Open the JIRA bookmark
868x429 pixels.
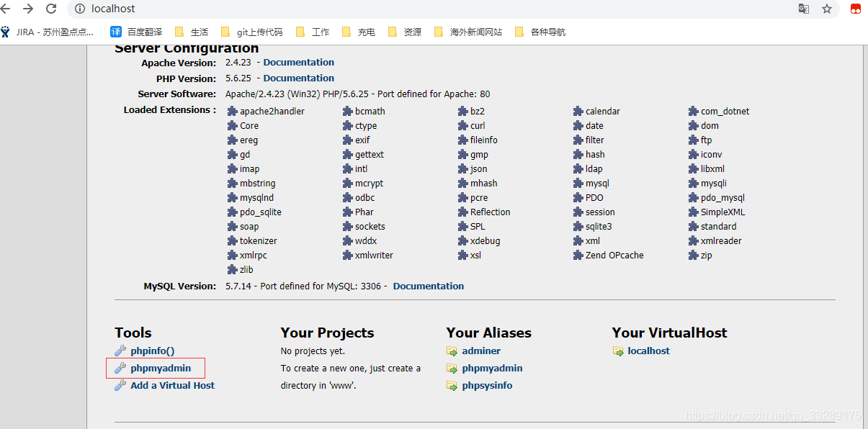pos(48,32)
